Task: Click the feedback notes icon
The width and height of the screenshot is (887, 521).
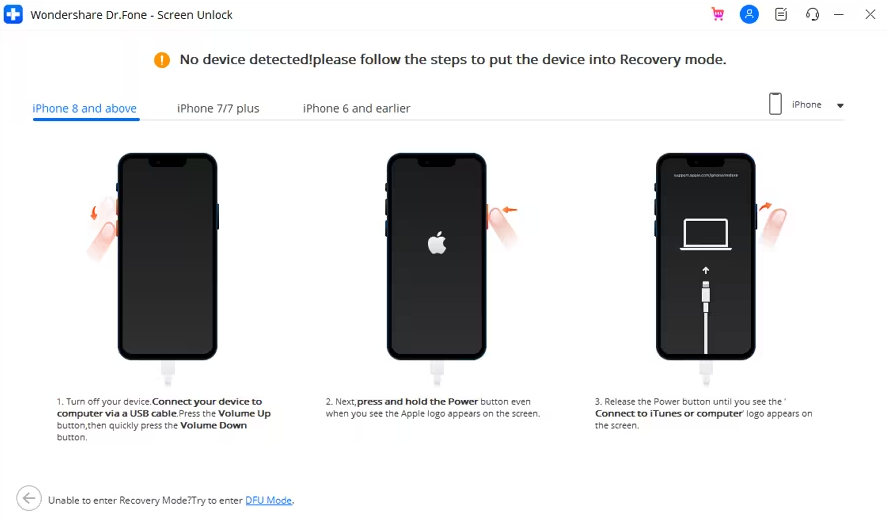Action: pyautogui.click(x=781, y=14)
